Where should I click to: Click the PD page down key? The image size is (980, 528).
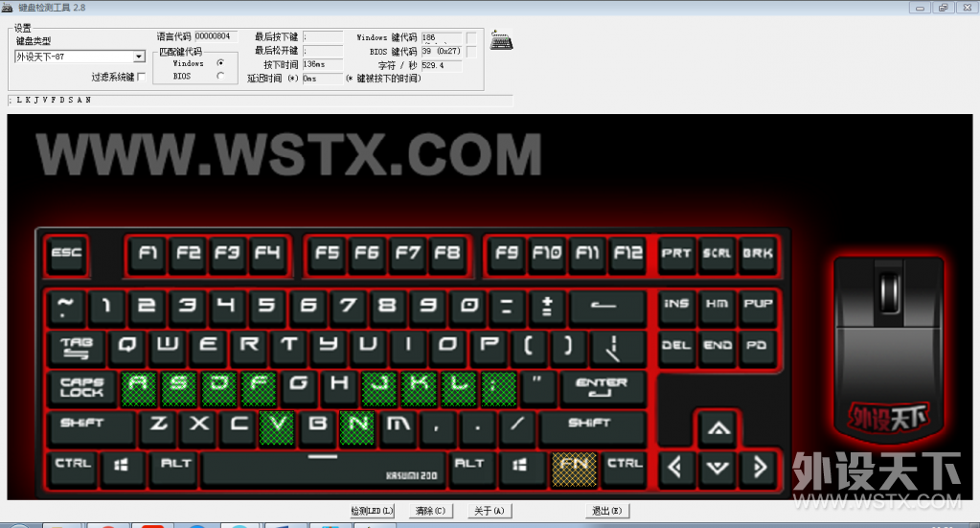pos(758,347)
